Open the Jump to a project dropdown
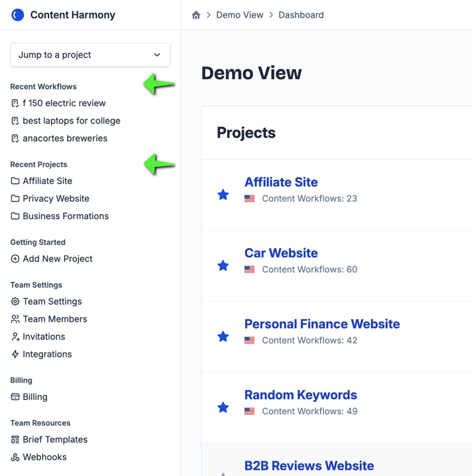The width and height of the screenshot is (472, 476). coord(91,55)
